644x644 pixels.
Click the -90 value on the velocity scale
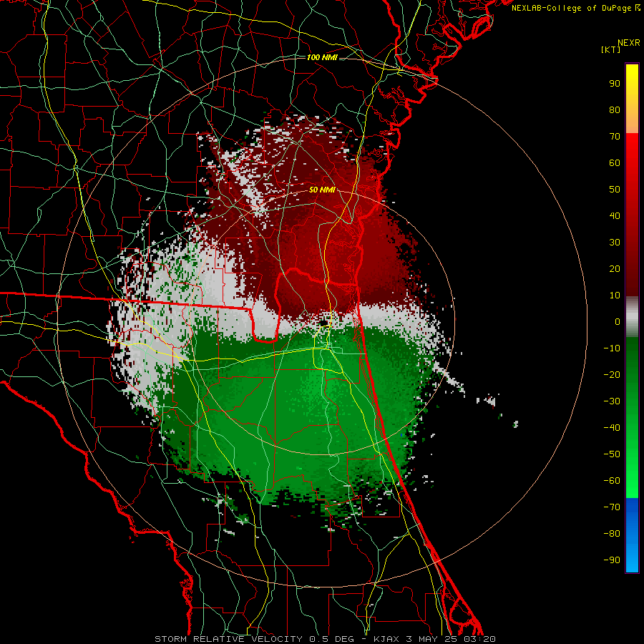pos(612,560)
